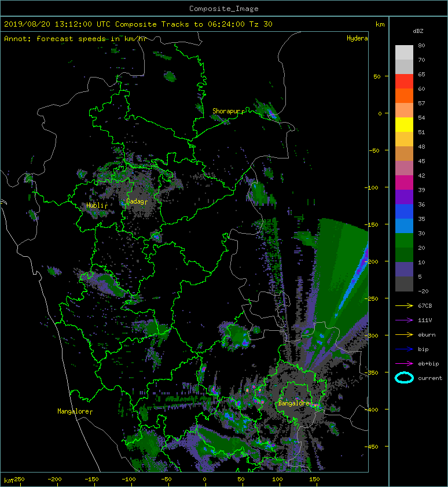Click the -100 x-axis tick label

(128, 479)
